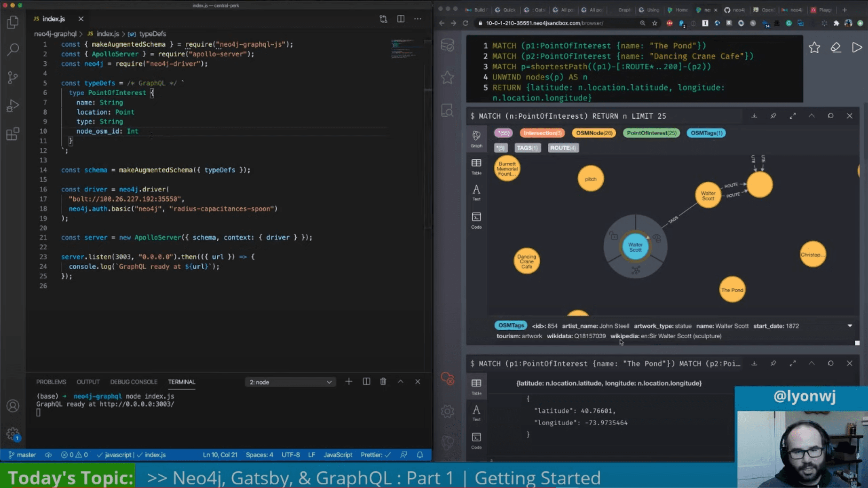Click the typeDefs breadcrumb item
The height and width of the screenshot is (488, 868).
coord(152,34)
